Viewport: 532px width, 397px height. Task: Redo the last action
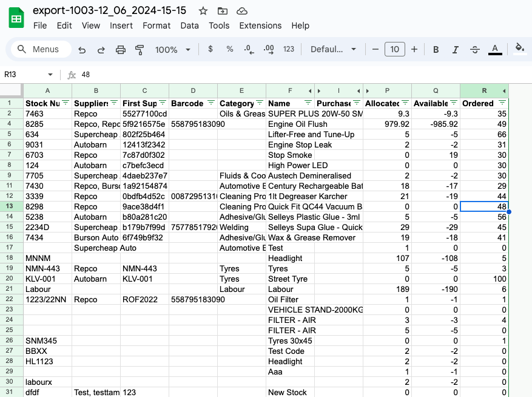click(x=101, y=50)
